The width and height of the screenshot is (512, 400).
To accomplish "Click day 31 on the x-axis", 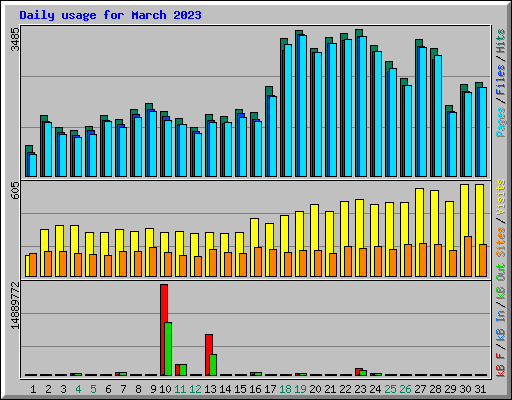I will coord(480,389).
